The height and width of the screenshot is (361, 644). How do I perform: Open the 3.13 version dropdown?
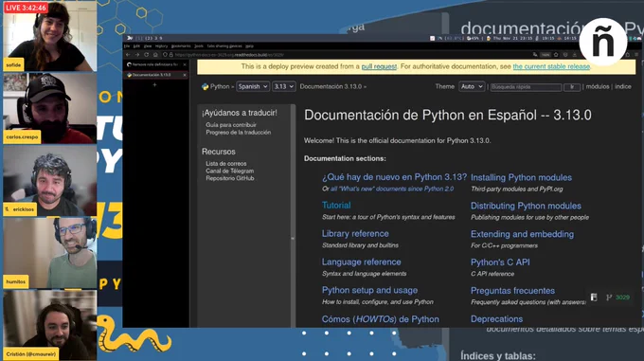pyautogui.click(x=284, y=86)
